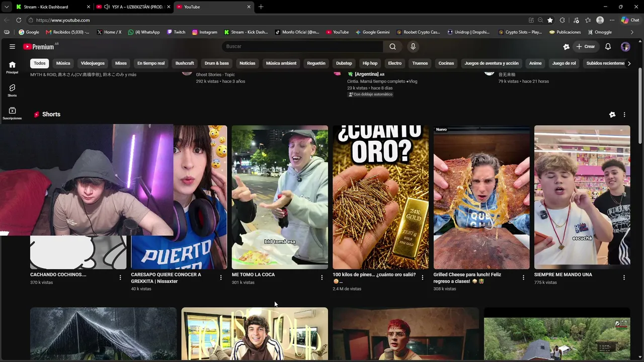Open options for Grilled Cheese short
Screen dimensions: 644x362
coord(523,277)
